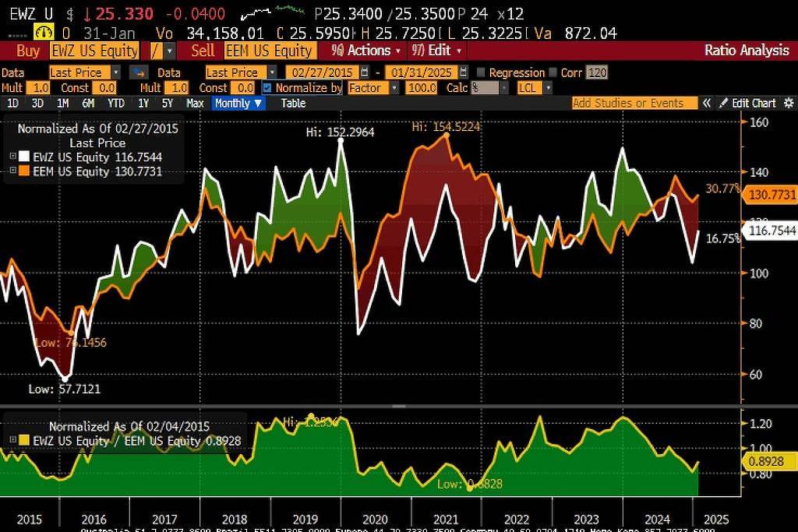Toggle the Corr checkbox
798x532 pixels.
(553, 72)
